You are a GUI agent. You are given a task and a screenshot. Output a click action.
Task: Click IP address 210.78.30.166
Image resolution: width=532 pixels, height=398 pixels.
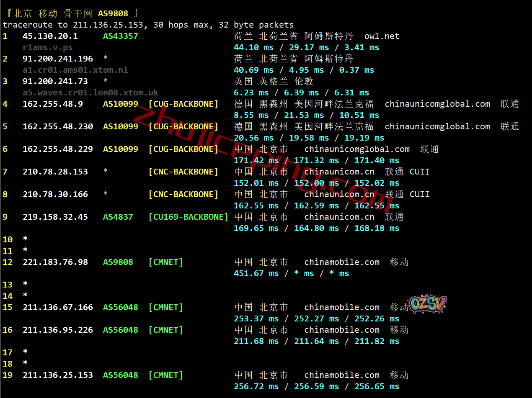(x=55, y=195)
